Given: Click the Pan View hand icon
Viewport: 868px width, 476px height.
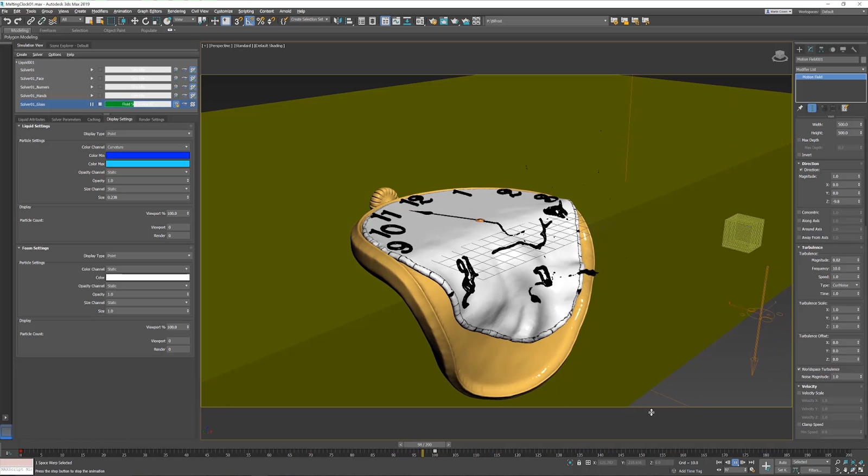Looking at the screenshot, I should tap(845, 470).
